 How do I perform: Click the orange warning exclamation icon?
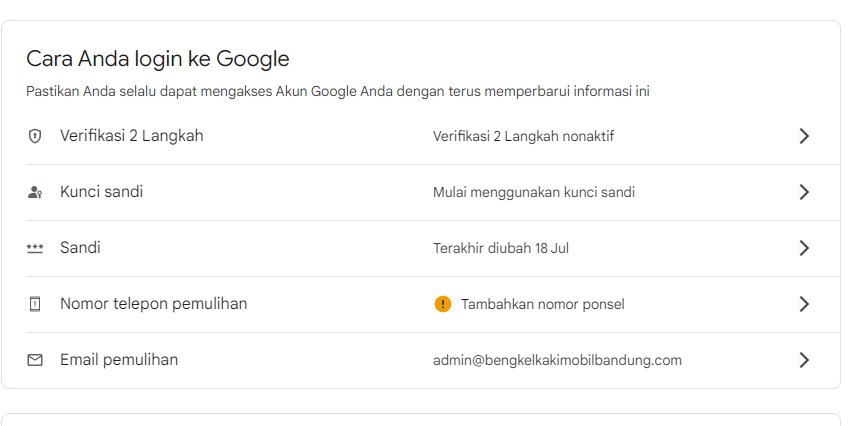[443, 304]
